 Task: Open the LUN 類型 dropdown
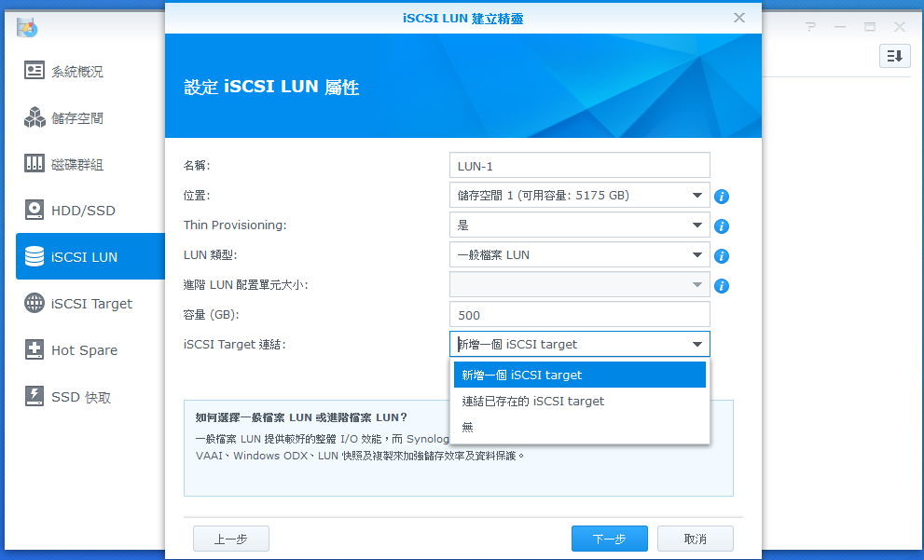pos(579,255)
